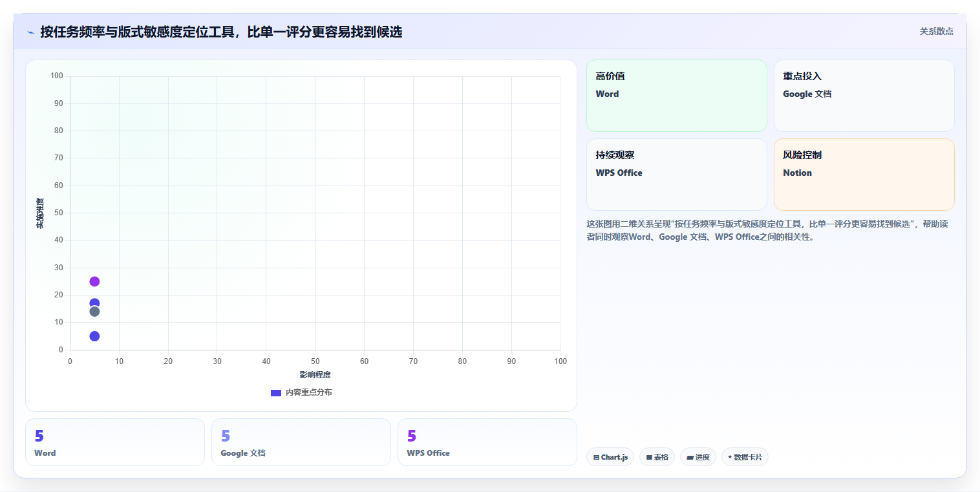Click the WPS Office stat card showing 5

487,442
